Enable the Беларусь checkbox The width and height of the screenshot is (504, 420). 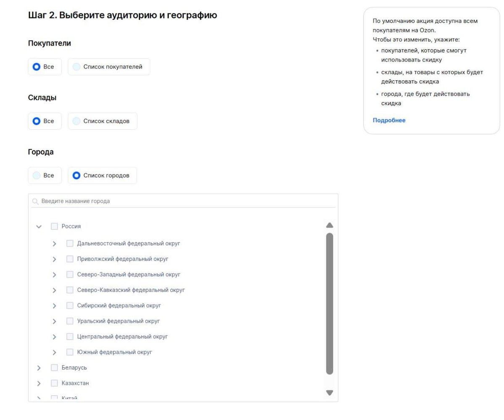coord(54,368)
